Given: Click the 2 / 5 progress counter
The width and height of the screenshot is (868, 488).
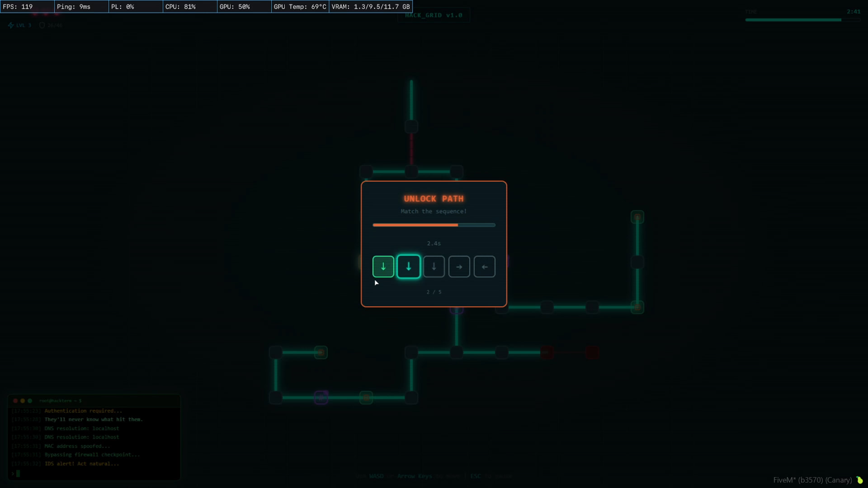Looking at the screenshot, I should click(x=434, y=292).
